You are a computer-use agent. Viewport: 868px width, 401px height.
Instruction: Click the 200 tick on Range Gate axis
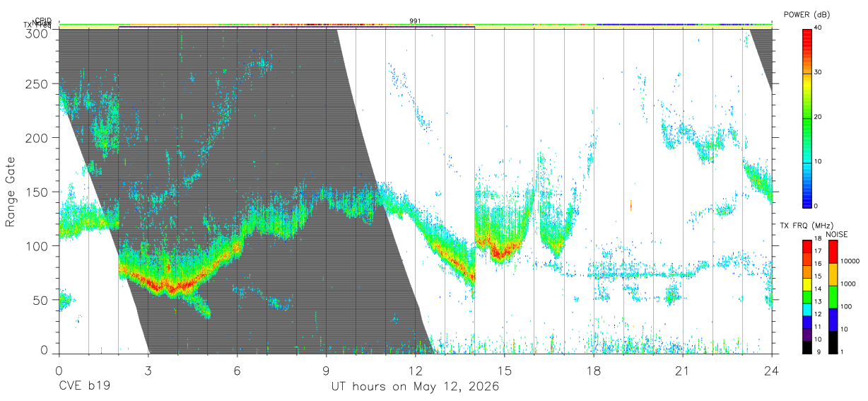[x=38, y=137]
